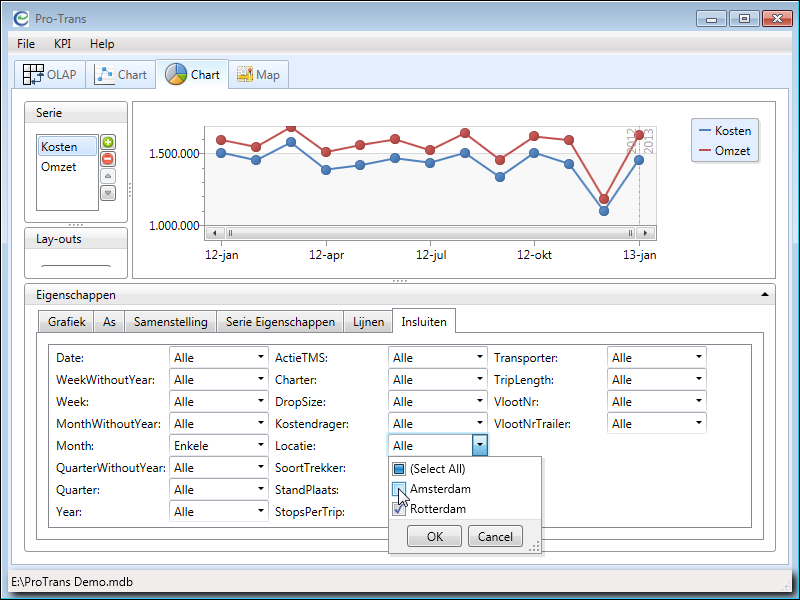
Task: Open the OLAP grid view
Action: click(49, 75)
